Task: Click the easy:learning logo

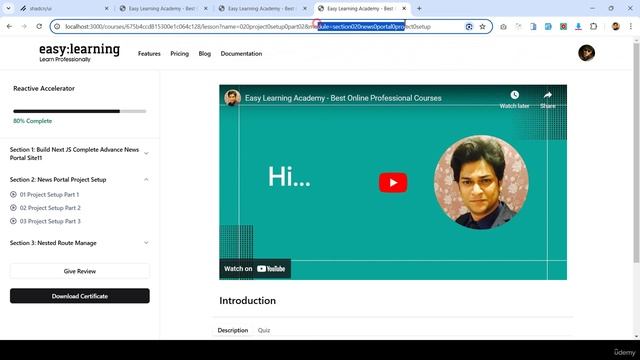Action: coord(79,53)
